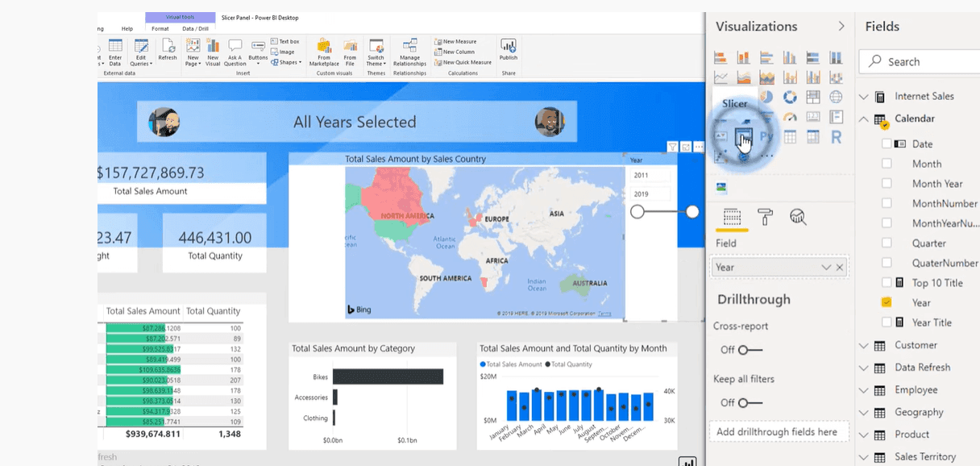The image size is (980, 466).
Task: Select the R script visual icon
Action: pos(836,137)
